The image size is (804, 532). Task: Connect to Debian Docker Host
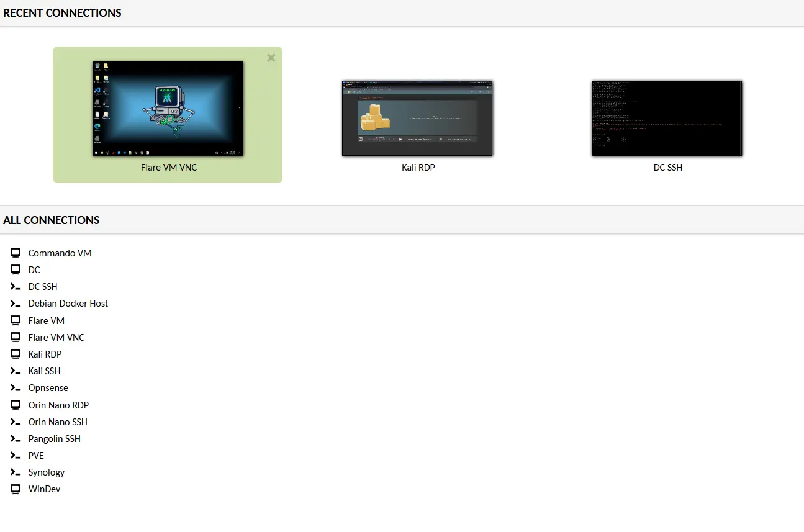(x=68, y=304)
